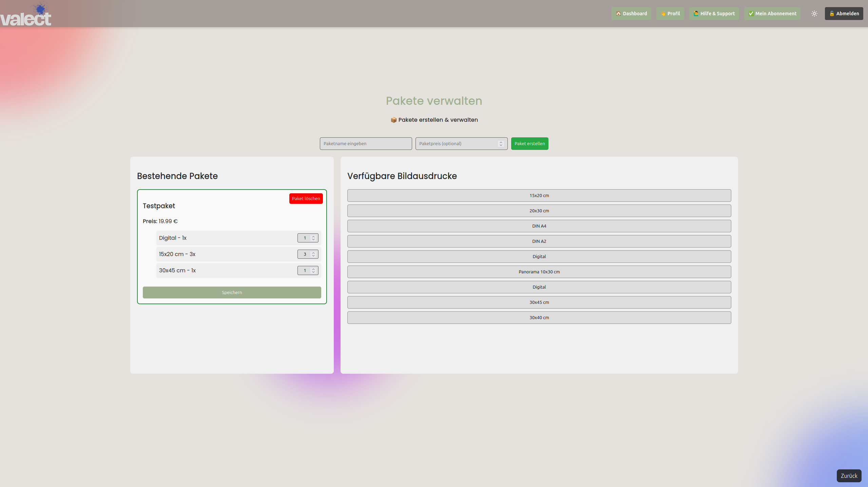Adjust 30x45 cm quantity stepper

coord(313,270)
